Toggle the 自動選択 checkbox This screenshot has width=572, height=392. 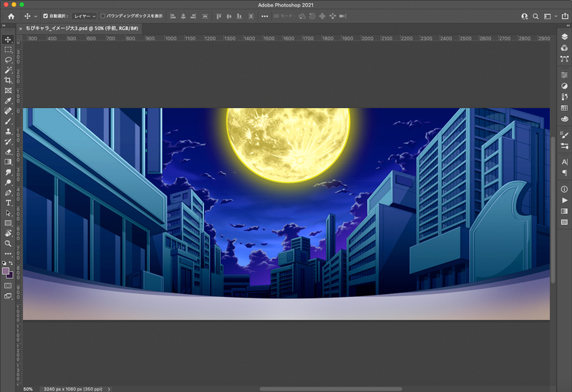pyautogui.click(x=46, y=16)
